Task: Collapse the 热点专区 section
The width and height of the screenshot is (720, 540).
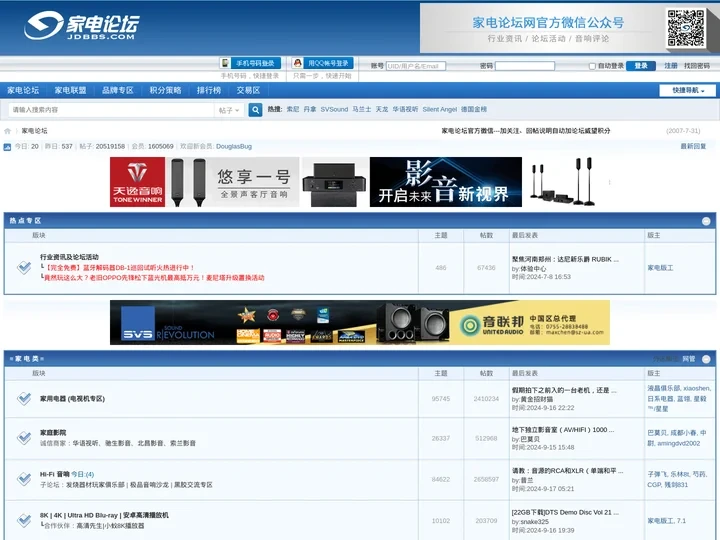Action: tap(706, 221)
